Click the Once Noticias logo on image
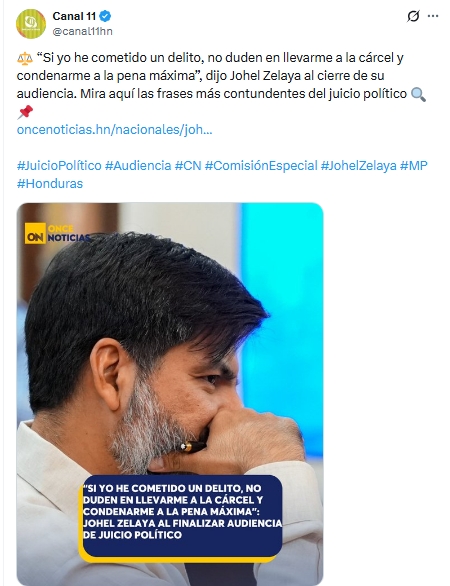 [x=58, y=233]
